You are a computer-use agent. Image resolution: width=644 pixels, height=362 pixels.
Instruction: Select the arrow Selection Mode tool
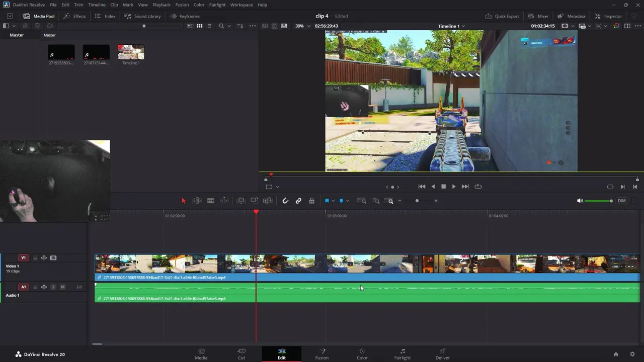pyautogui.click(x=184, y=201)
